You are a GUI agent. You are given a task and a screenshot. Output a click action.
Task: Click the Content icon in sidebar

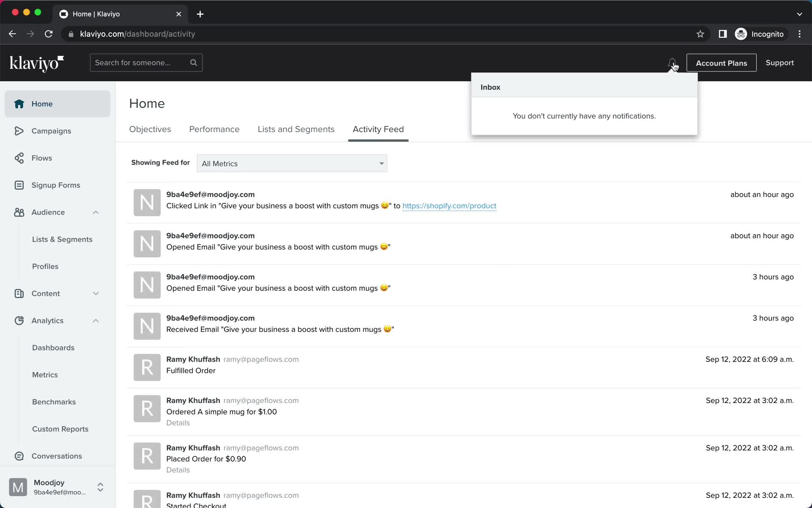tap(19, 293)
